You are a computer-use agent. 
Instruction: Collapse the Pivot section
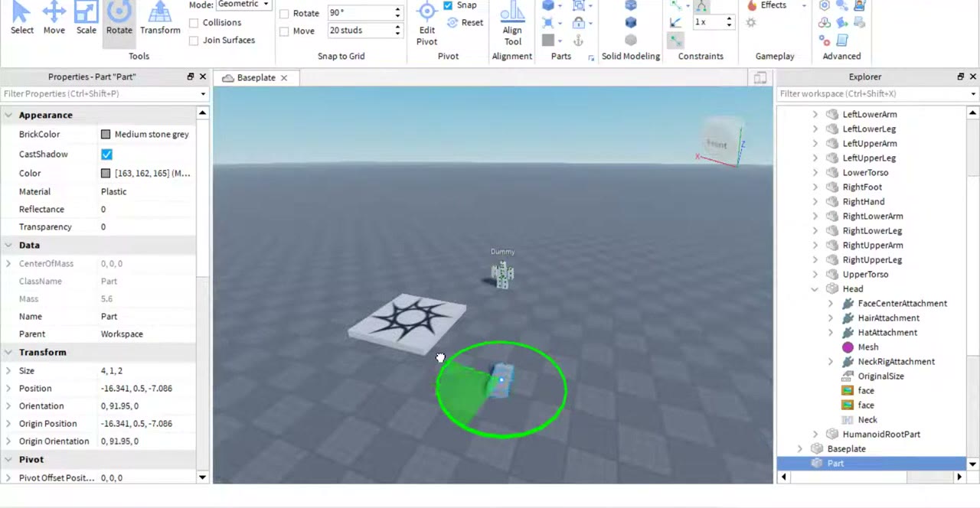click(8, 459)
